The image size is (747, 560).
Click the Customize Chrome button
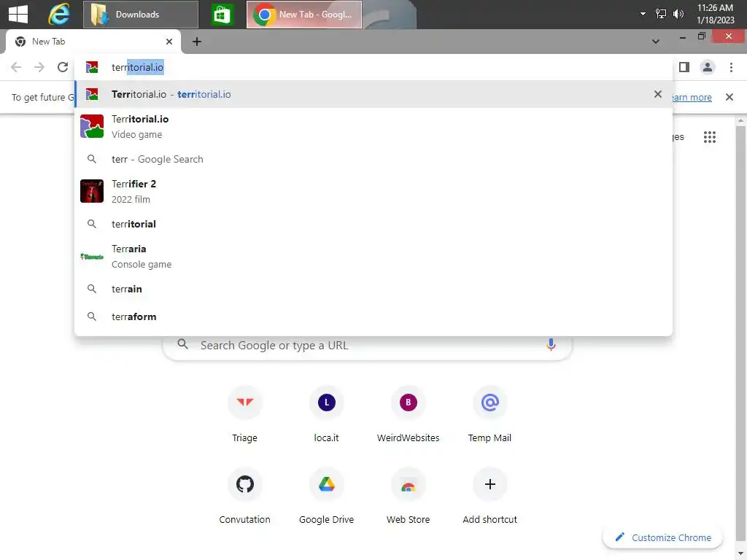[662, 537]
